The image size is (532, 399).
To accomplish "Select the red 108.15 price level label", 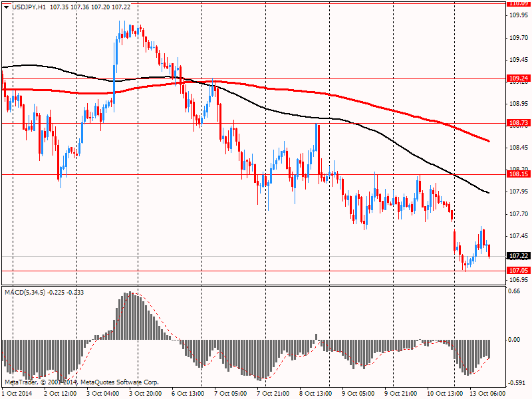I will pos(518,174).
